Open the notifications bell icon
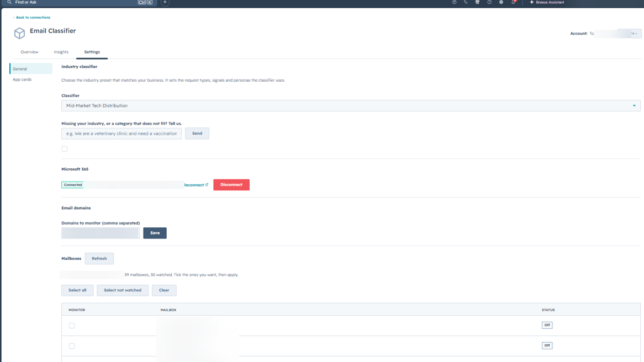This screenshot has width=644, height=362. (x=514, y=2)
